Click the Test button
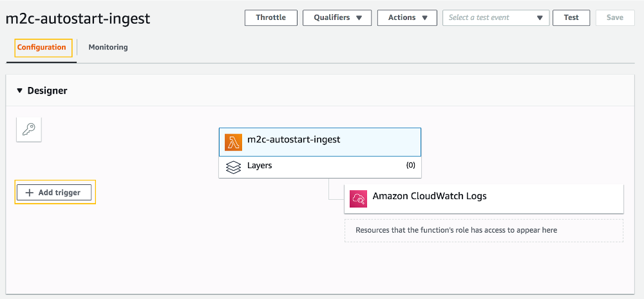 [571, 17]
